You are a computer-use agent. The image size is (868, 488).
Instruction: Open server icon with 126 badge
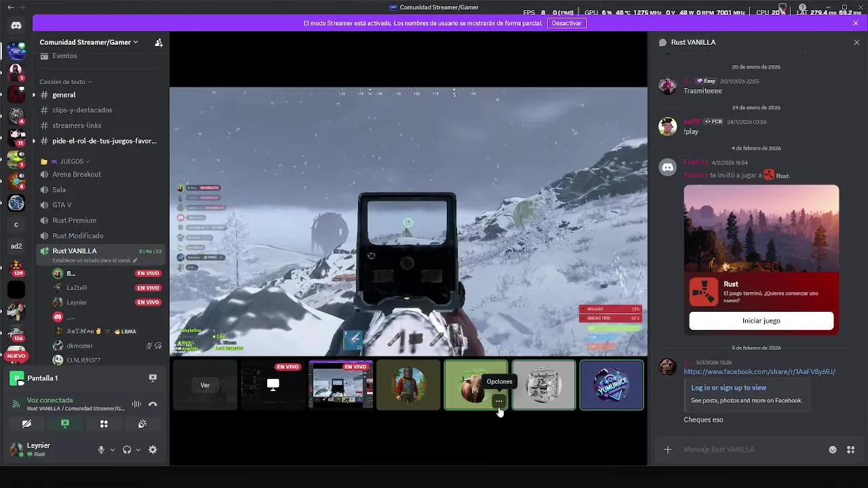click(x=16, y=332)
